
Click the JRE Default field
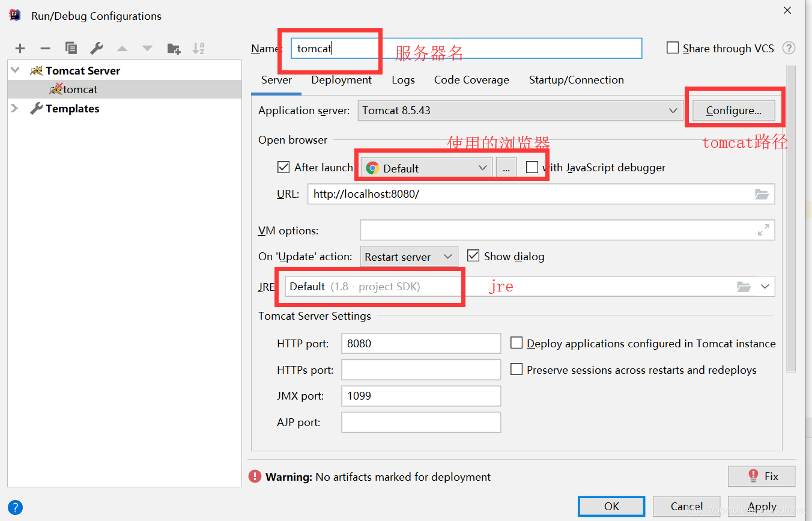(x=530, y=287)
